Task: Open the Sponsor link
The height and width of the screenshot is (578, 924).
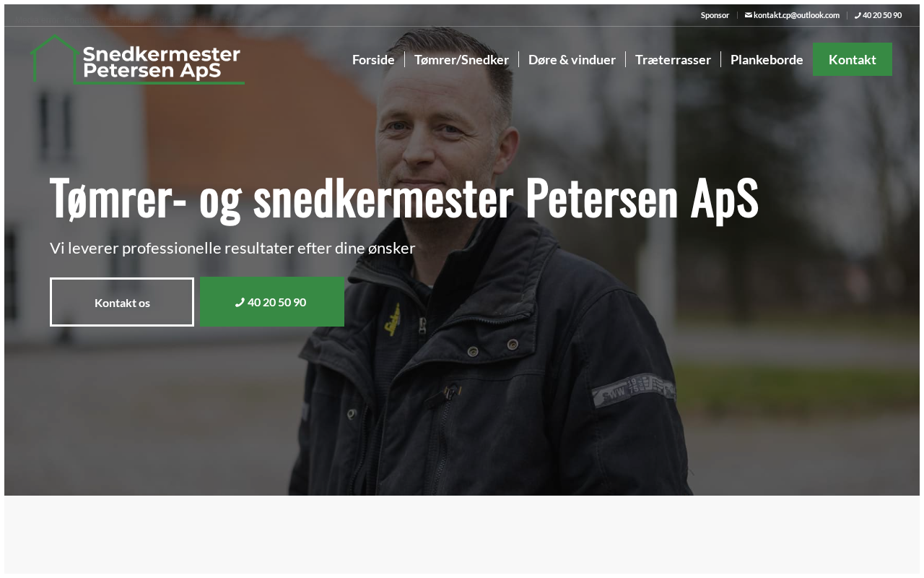Action: (x=715, y=15)
